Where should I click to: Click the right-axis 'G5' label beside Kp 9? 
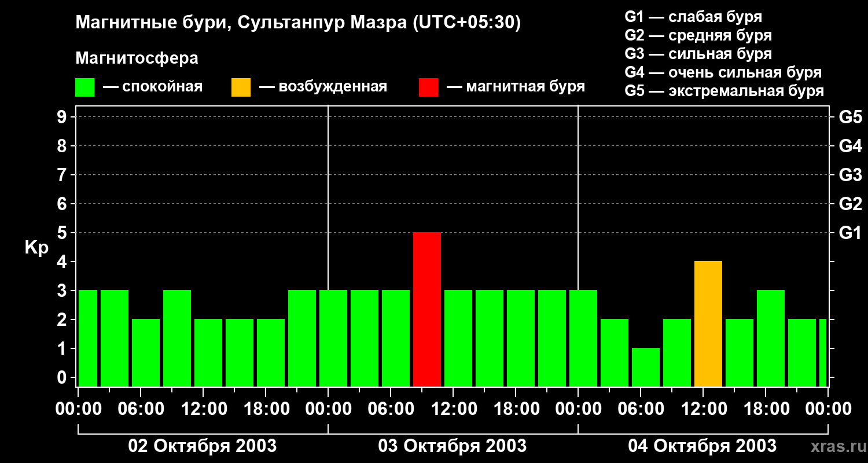[x=851, y=117]
